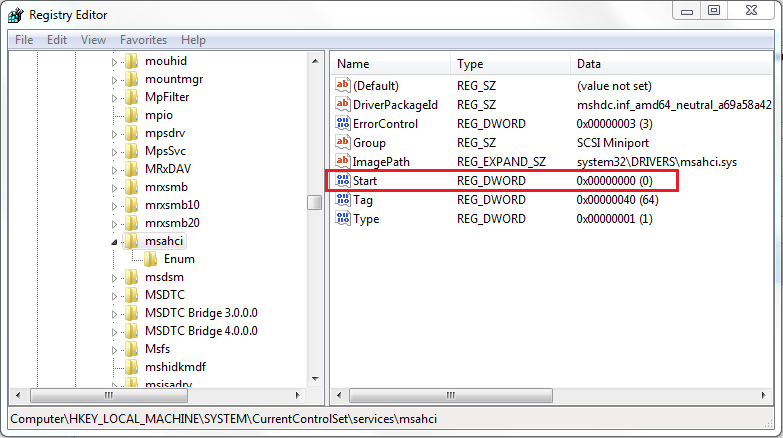Click the Msfs folder icon
783x438 pixels.
click(x=131, y=349)
